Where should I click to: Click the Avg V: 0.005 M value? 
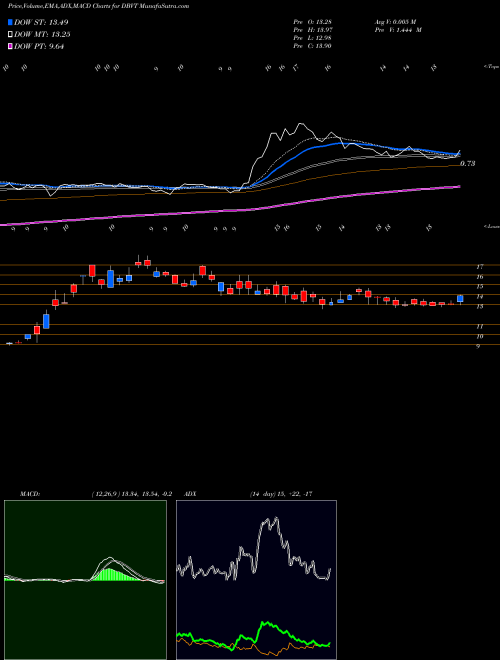[x=395, y=22]
